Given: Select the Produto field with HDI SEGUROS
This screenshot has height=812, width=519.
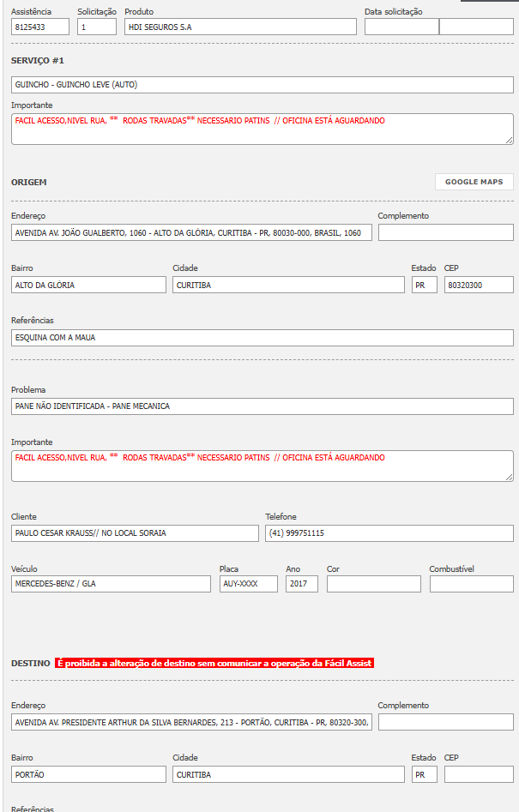Looking at the screenshot, I should (x=240, y=27).
